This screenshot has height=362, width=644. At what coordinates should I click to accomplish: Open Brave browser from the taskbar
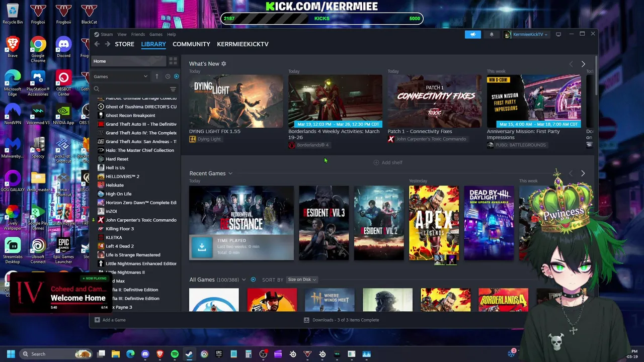(160, 354)
